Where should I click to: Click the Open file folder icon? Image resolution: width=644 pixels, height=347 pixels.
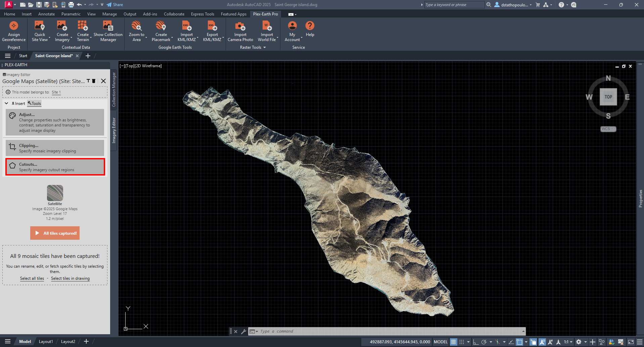pos(31,5)
